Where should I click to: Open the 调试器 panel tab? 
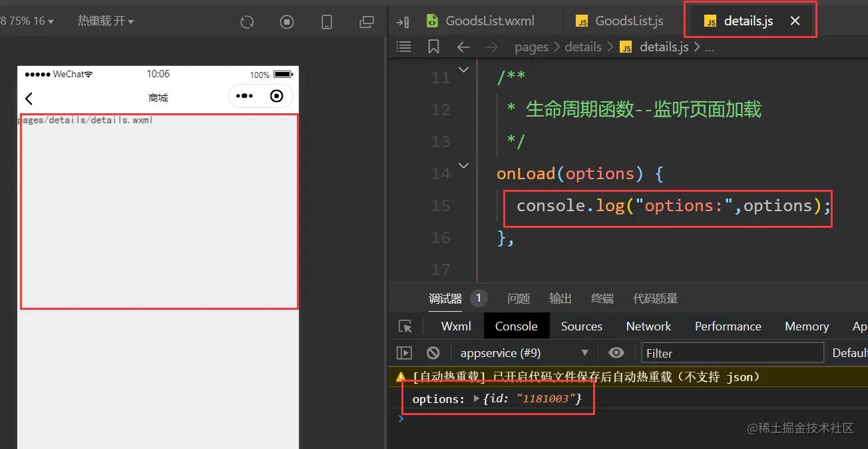point(445,298)
